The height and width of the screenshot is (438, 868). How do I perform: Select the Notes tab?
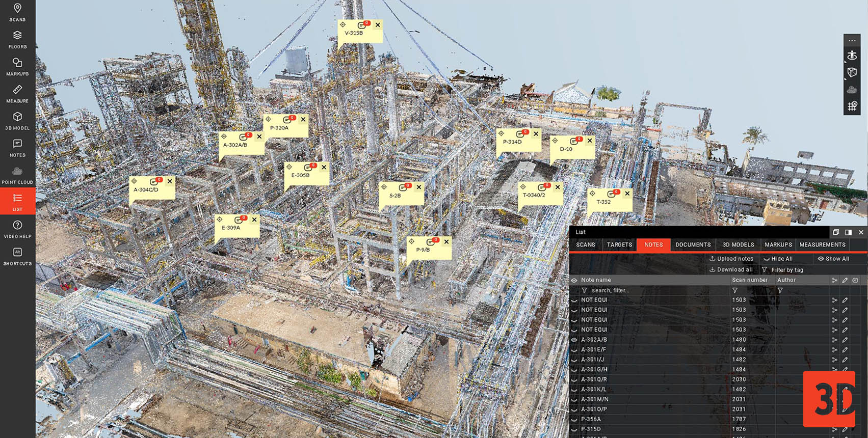(x=653, y=245)
